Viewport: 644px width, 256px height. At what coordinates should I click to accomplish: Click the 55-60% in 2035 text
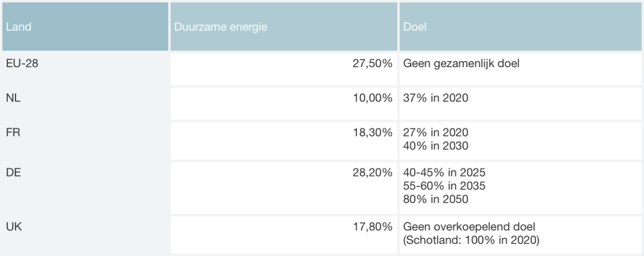[444, 186]
